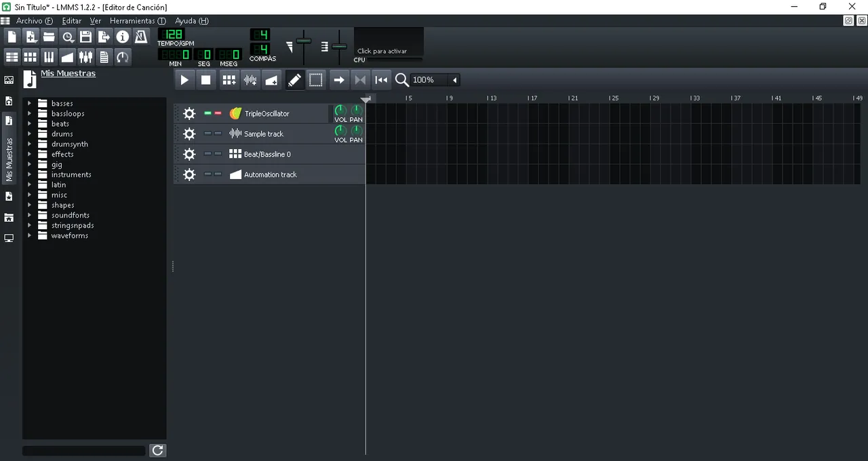
Task: Open the Editar menu
Action: point(71,21)
